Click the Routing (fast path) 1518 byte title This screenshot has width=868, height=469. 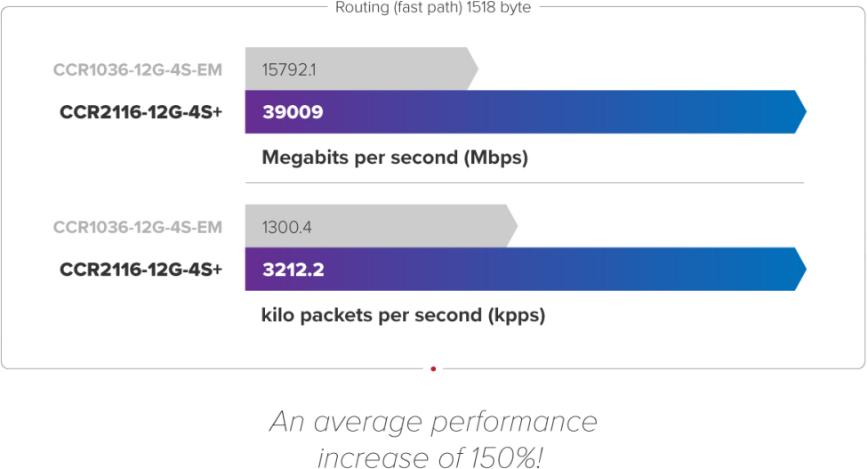(433, 8)
